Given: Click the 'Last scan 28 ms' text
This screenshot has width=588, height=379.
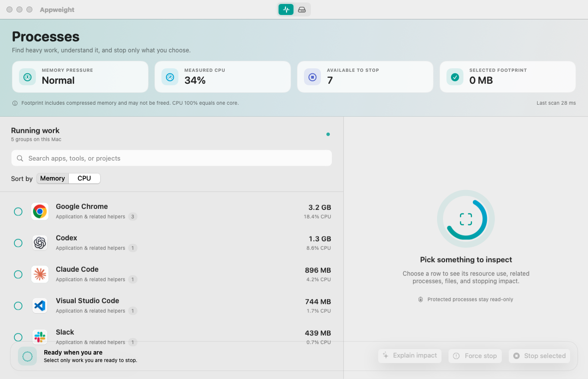Looking at the screenshot, I should (x=556, y=103).
